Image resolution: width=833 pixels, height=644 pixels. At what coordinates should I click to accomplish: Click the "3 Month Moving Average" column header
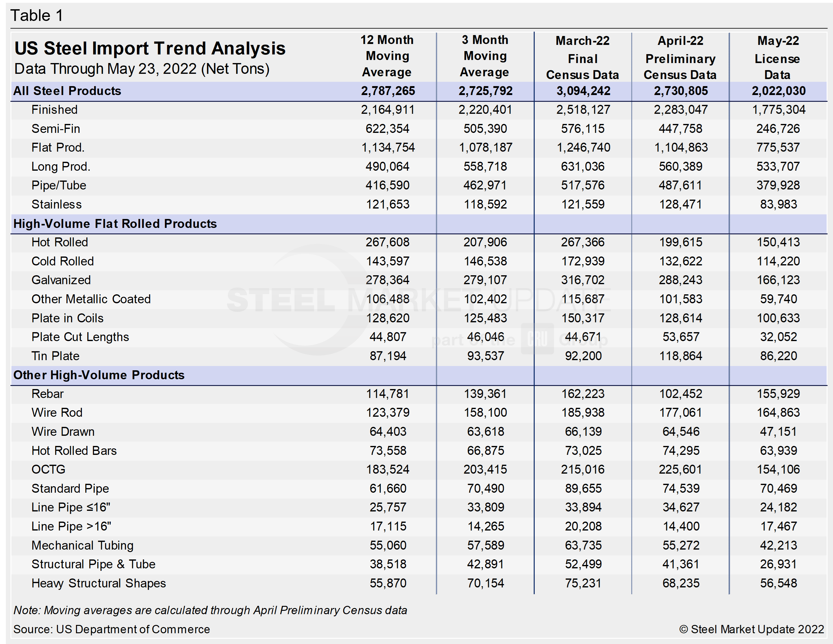pyautogui.click(x=485, y=56)
